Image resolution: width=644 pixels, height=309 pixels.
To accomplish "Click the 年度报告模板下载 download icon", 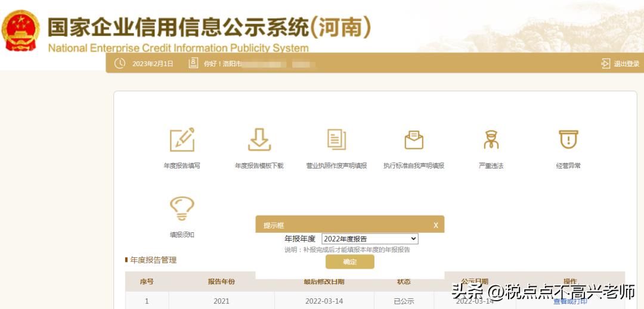I will (x=259, y=140).
